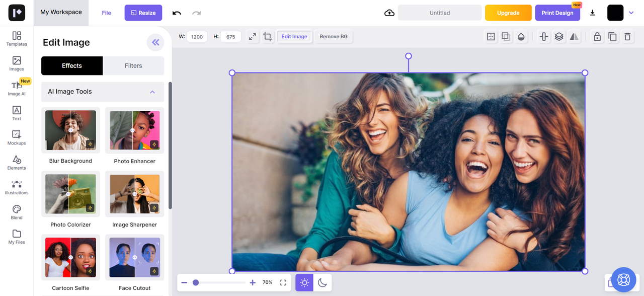Click the Remove BG button
The image size is (644, 296).
click(334, 37)
